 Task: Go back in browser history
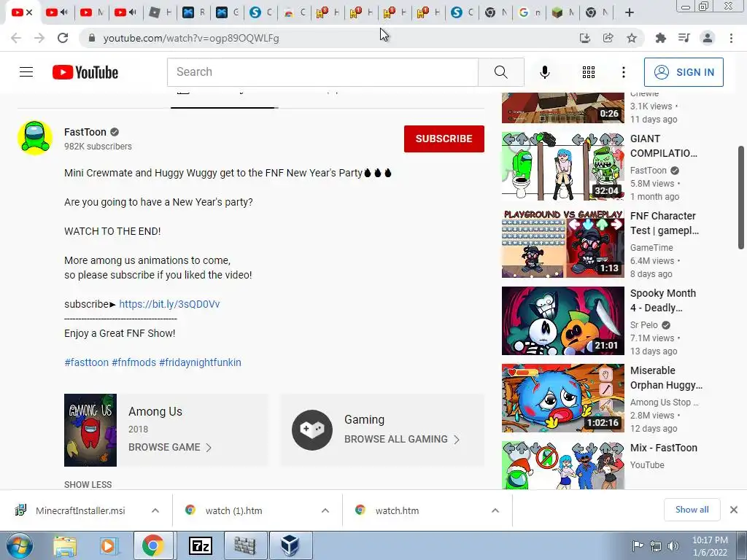tap(16, 38)
